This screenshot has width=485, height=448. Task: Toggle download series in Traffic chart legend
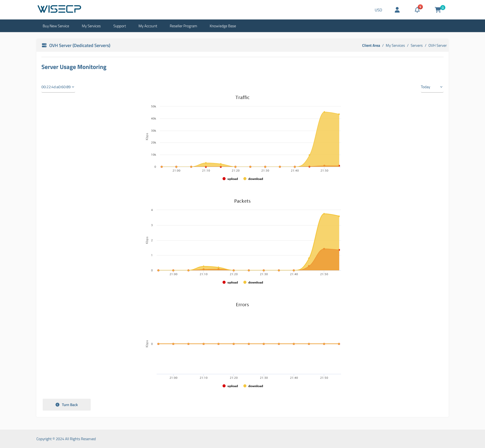click(x=253, y=179)
